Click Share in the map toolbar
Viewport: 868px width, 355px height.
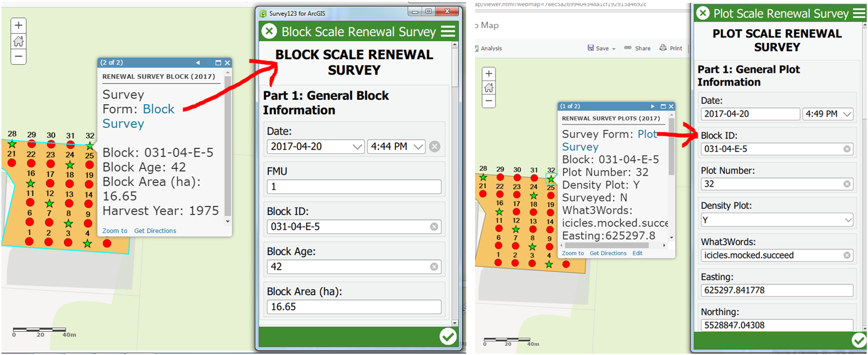pyautogui.click(x=637, y=48)
